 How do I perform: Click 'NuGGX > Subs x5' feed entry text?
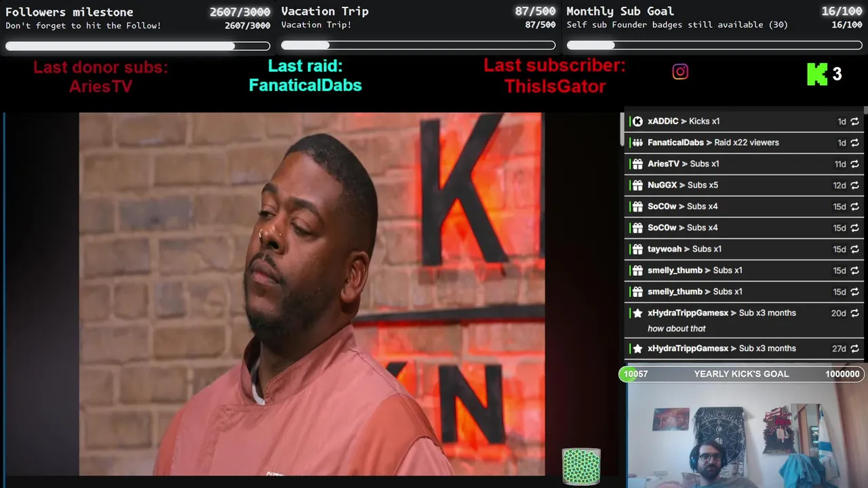[x=683, y=185]
